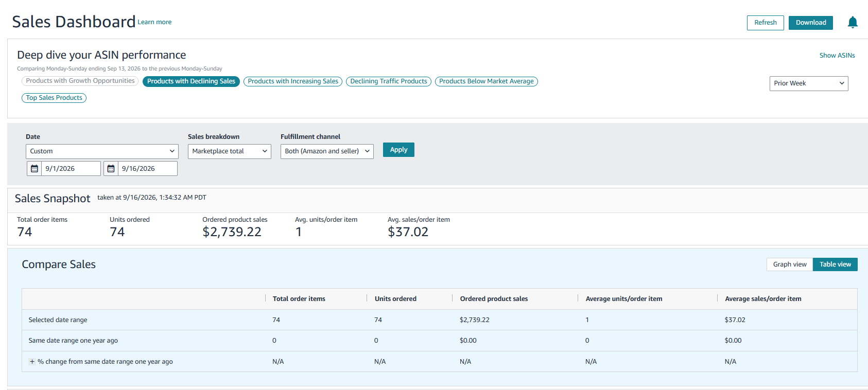This screenshot has height=390, width=868.
Task: Click the Deep dive your ASIN performance heading
Action: click(x=101, y=55)
